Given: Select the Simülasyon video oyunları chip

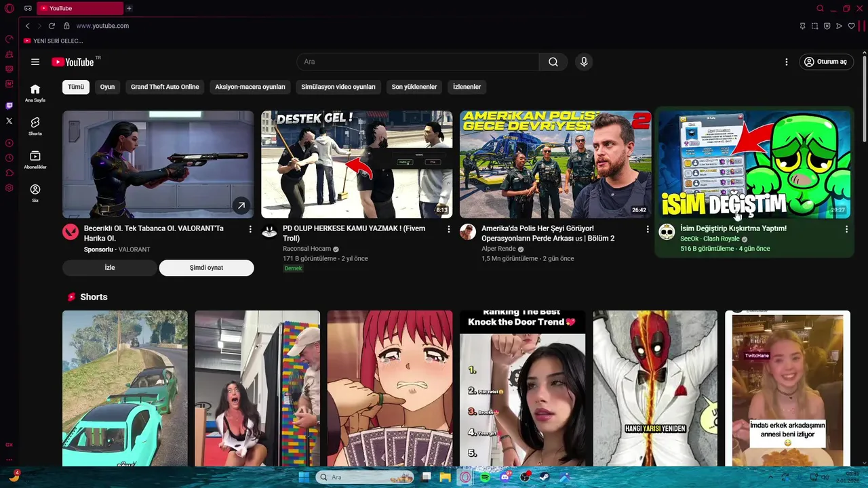Looking at the screenshot, I should (338, 87).
